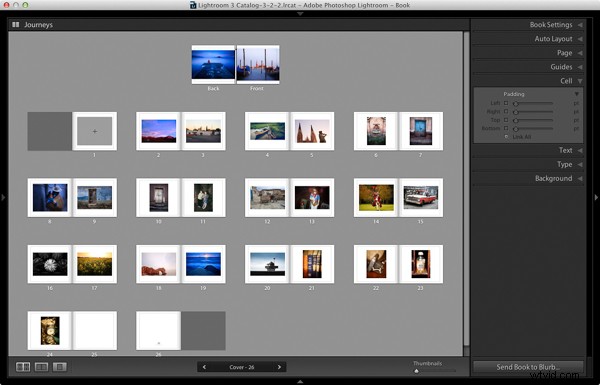Screen dimensions: 600x385
Task: Select page 19 blue seascape photo
Action: [x=204, y=264]
